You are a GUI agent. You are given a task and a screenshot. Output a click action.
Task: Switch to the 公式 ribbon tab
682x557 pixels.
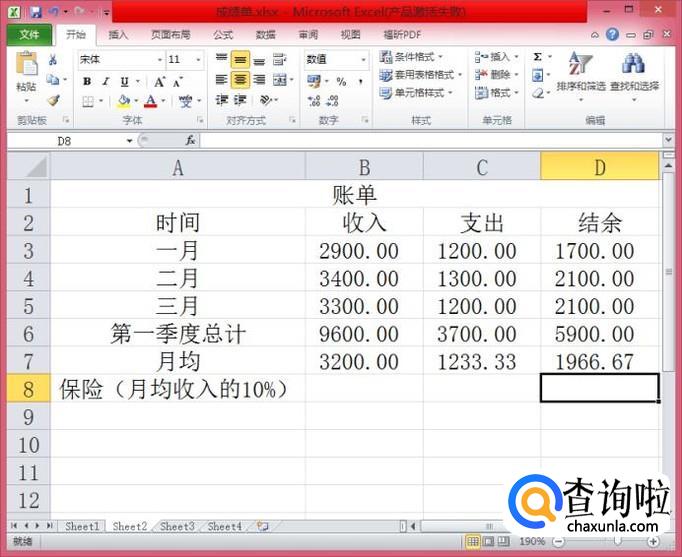(223, 35)
